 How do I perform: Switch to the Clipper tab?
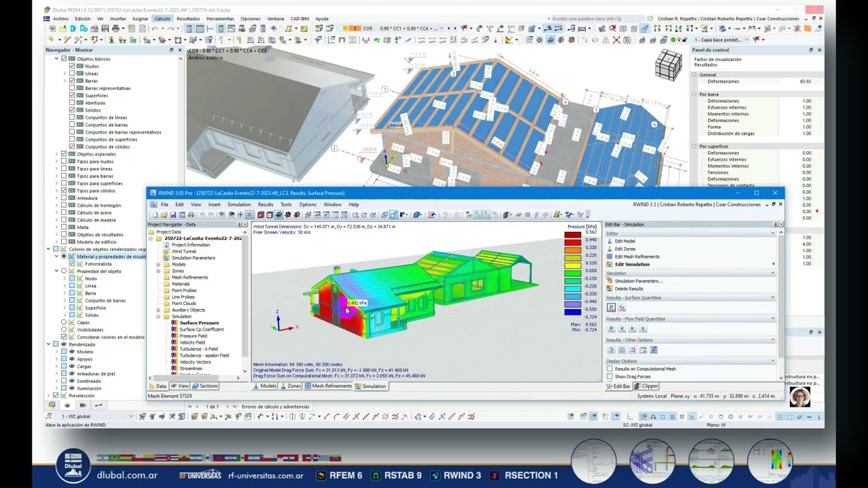point(646,386)
